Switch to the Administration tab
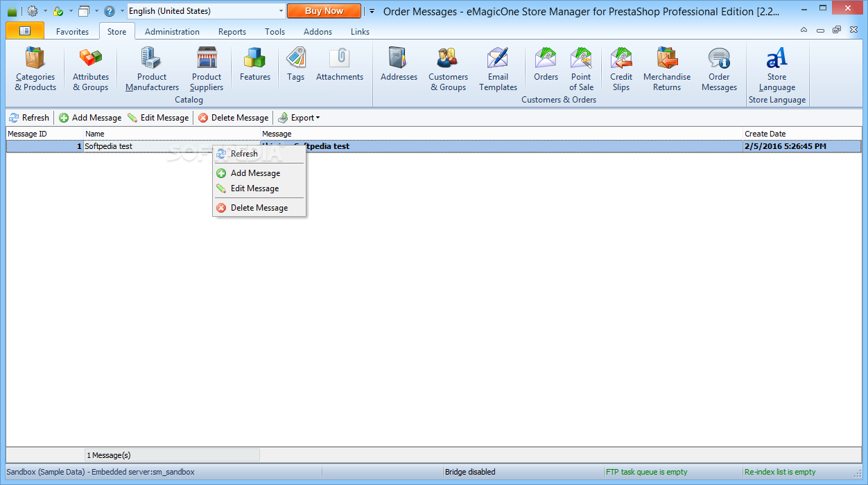The width and height of the screenshot is (868, 485). tap(172, 32)
